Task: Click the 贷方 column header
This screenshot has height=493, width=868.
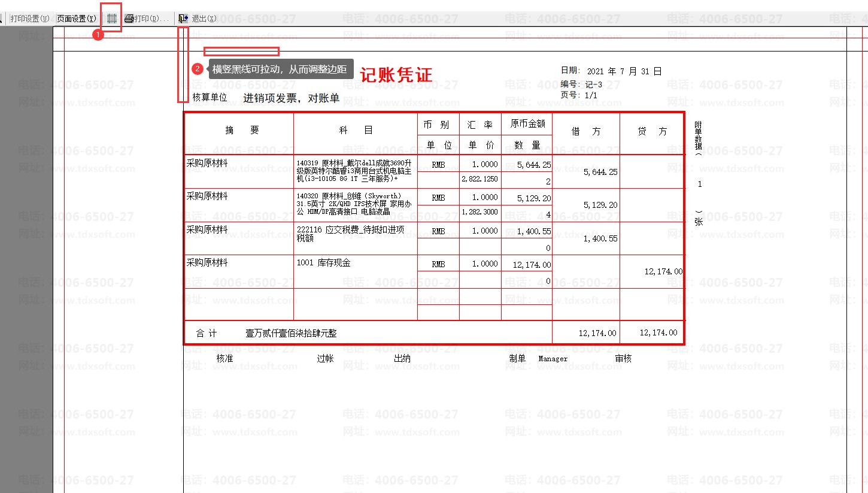Action: tap(652, 131)
